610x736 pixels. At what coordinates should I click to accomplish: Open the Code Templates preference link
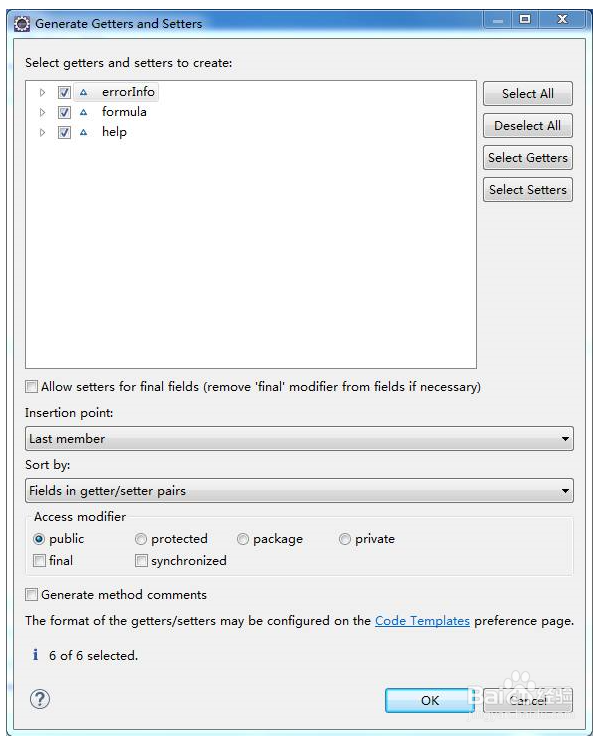point(422,621)
